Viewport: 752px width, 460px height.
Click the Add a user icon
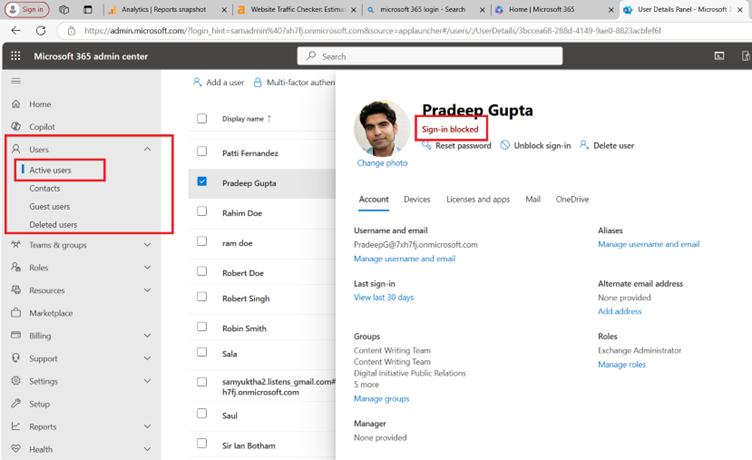click(x=197, y=82)
